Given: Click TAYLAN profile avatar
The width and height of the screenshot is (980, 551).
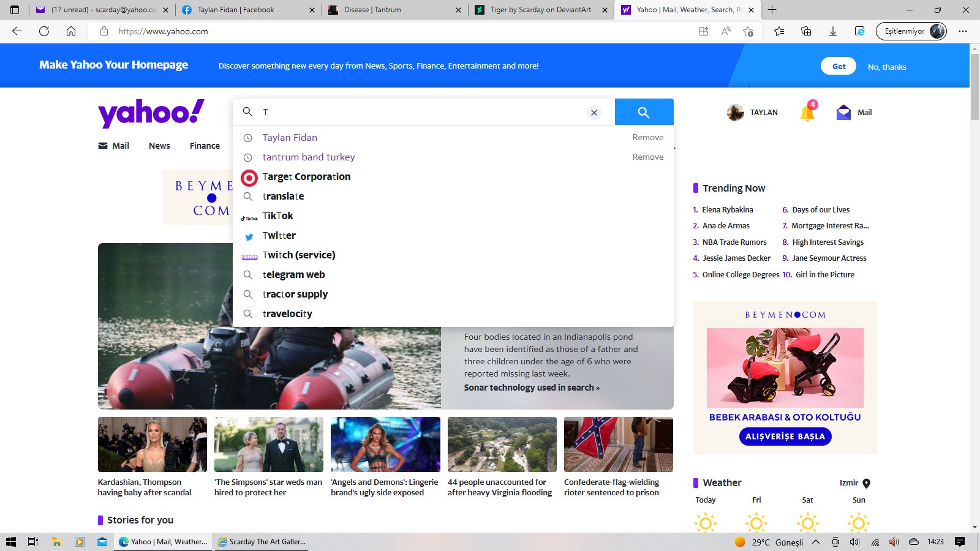Looking at the screenshot, I should tap(735, 113).
